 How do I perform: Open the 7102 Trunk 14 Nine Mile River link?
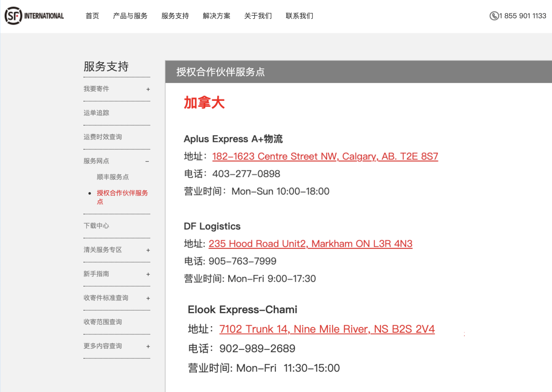click(x=327, y=329)
